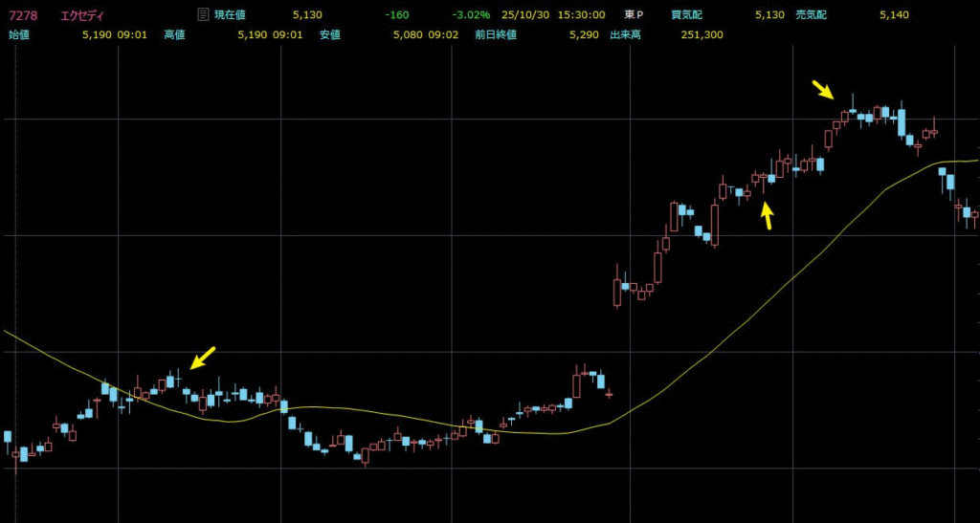
Task: Click the エクセディ stock name
Action: point(83,14)
